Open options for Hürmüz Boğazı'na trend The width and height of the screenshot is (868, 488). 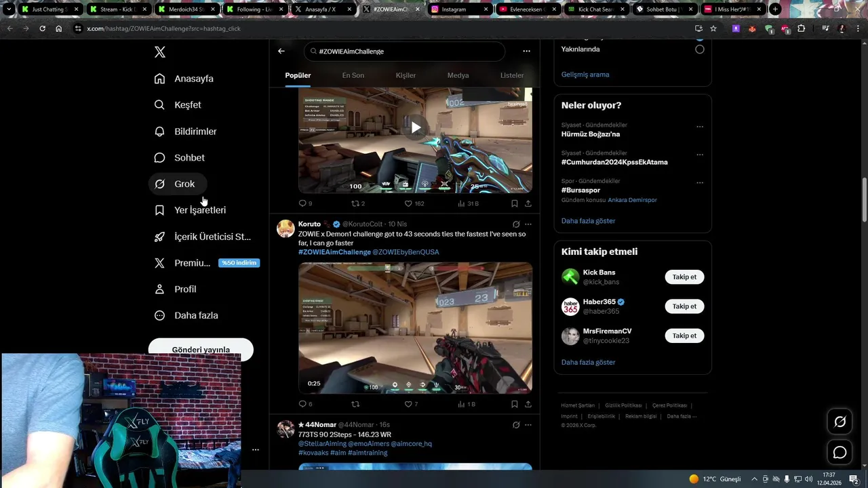(x=700, y=127)
